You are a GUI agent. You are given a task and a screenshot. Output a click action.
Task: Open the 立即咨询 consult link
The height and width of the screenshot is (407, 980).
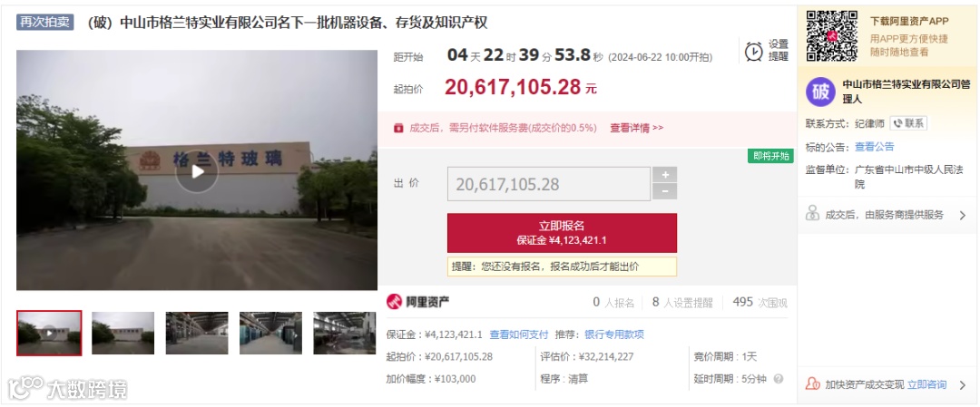926,384
